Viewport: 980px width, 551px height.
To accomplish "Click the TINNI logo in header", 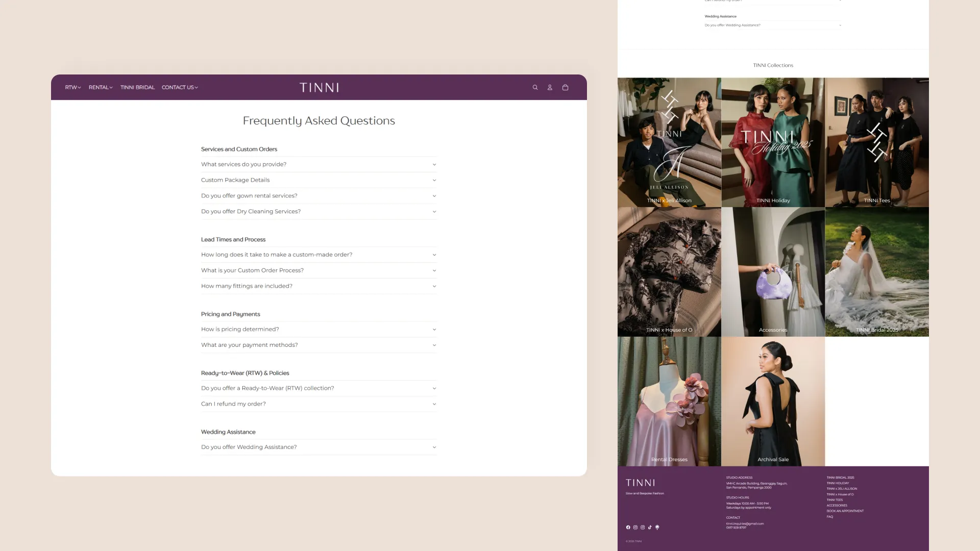I will pos(319,87).
